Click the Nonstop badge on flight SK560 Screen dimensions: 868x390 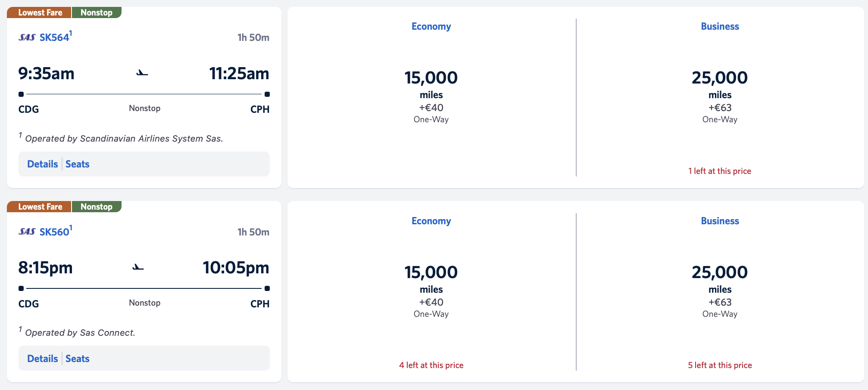(97, 206)
